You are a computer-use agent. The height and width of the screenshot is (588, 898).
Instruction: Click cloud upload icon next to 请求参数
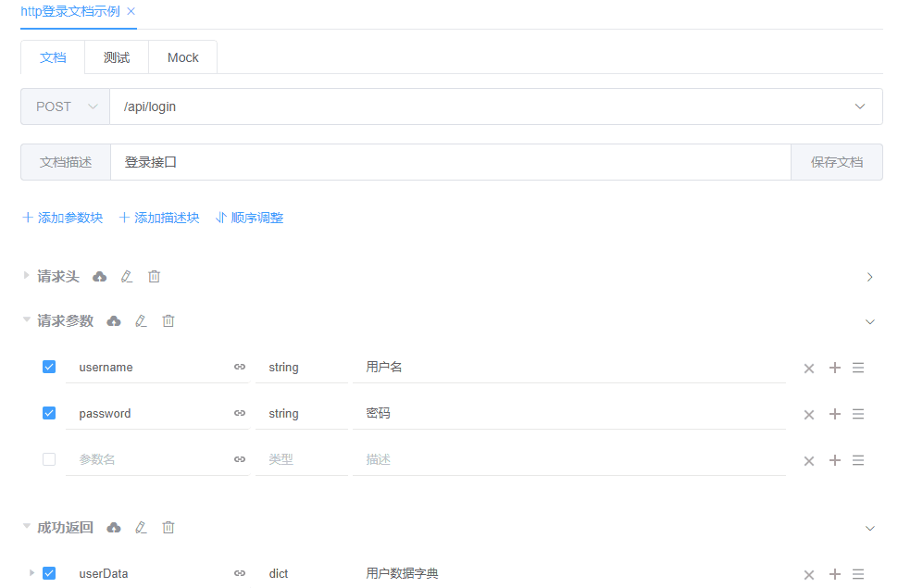pos(114,321)
